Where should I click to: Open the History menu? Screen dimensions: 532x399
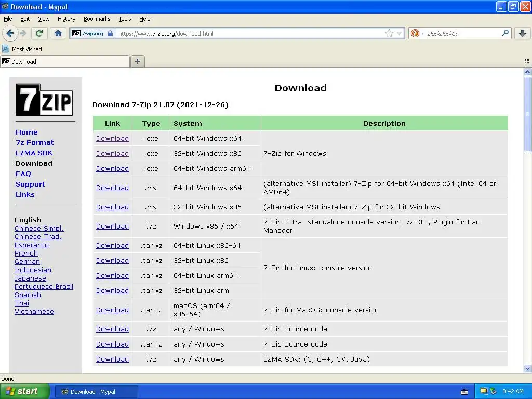click(66, 19)
